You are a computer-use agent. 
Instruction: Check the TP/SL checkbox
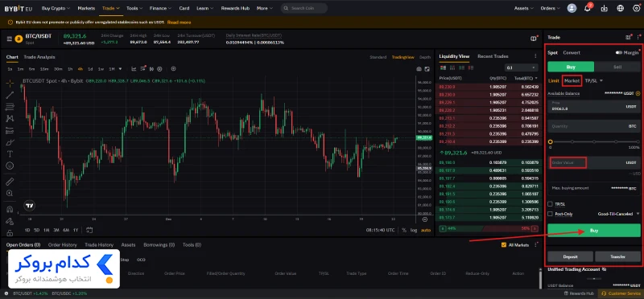point(551,204)
